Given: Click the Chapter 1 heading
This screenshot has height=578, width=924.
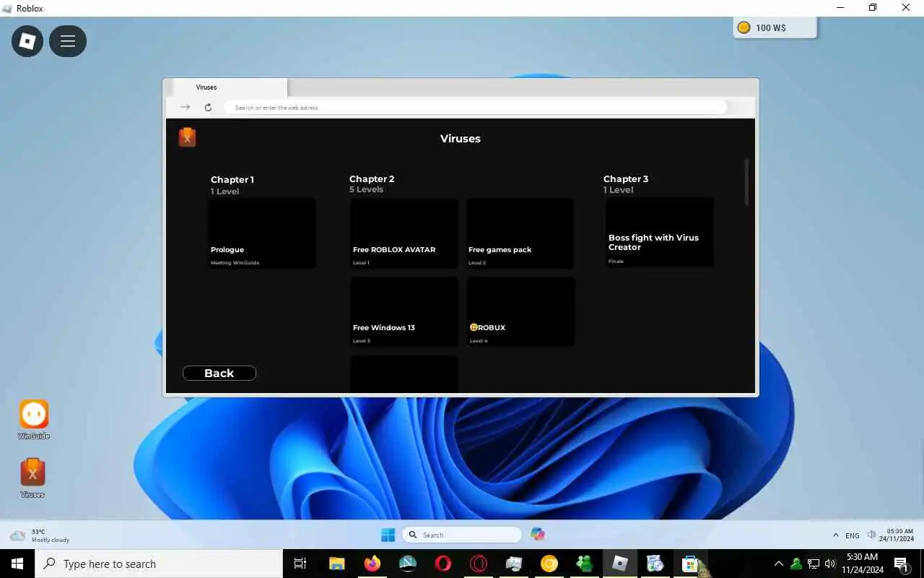Looking at the screenshot, I should (232, 180).
